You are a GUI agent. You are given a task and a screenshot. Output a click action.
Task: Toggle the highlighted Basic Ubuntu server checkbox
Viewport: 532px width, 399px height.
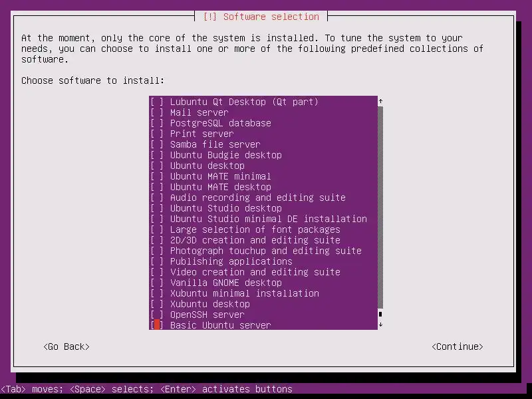(157, 325)
